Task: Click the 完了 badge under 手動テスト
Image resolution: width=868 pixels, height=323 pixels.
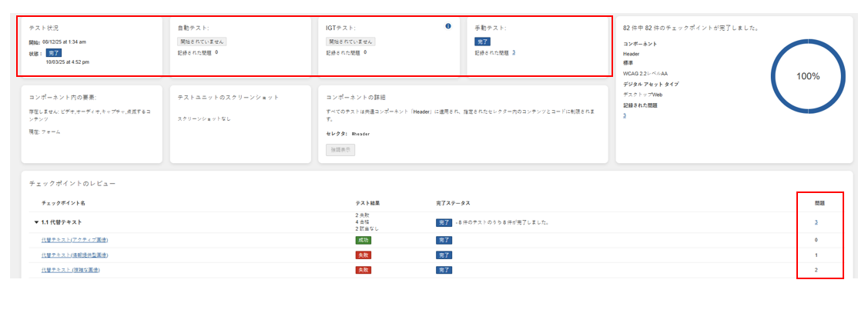Action: click(482, 42)
